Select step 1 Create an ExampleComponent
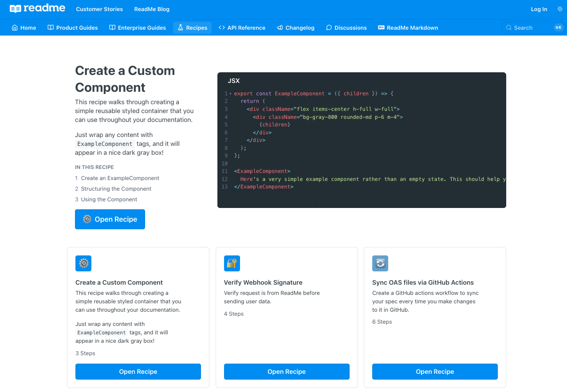 (x=117, y=178)
